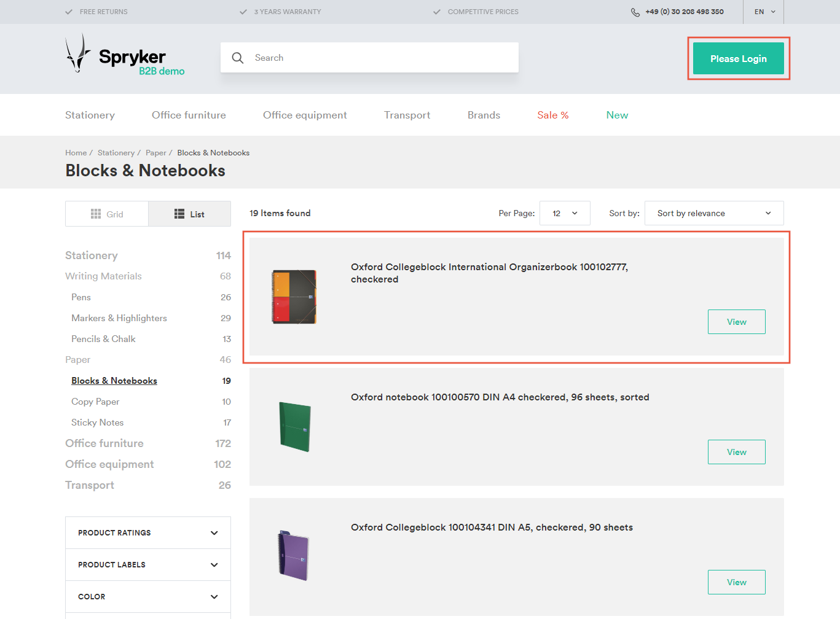Click Oxford notebook 100100570 title text
Screen dimensions: 840x619
point(500,397)
